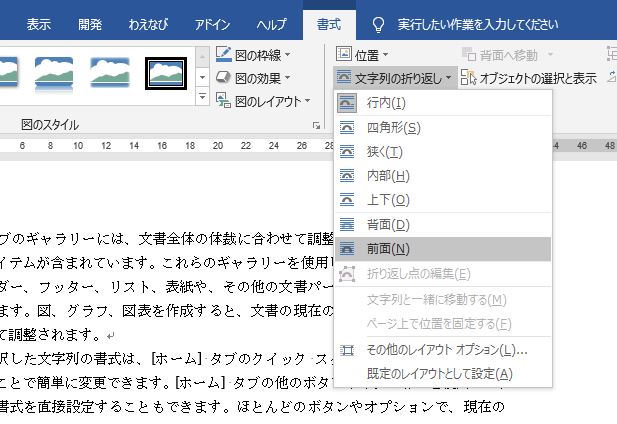Select the 狭く(T) wrap option
This screenshot has width=617, height=424.
click(x=443, y=152)
